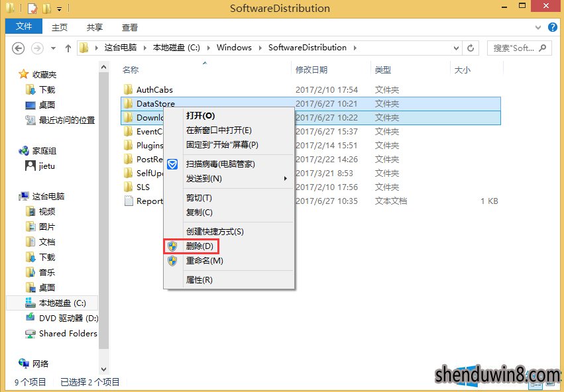564x392 pixels.
Task: Click the navigation pane scrollbar down arrow
Action: point(103,369)
